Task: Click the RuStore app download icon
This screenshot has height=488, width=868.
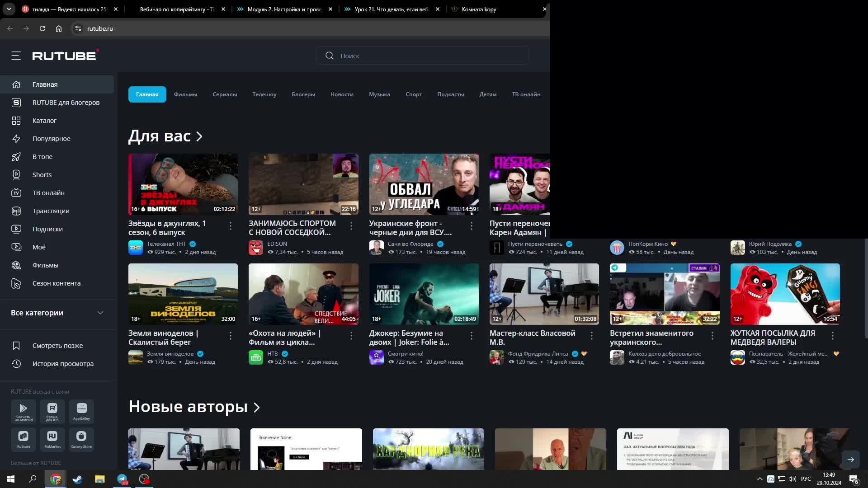Action: (x=24, y=439)
